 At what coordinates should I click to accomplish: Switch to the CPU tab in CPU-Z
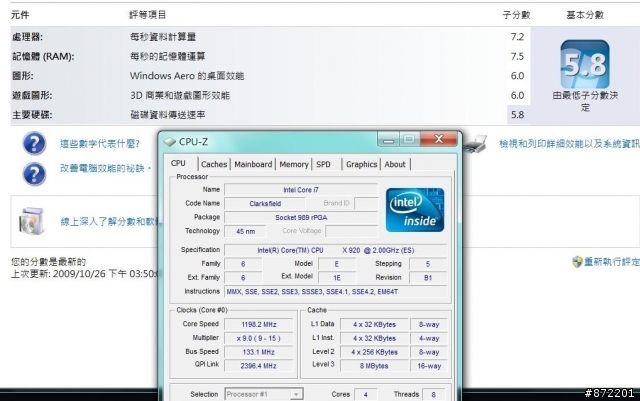(x=178, y=163)
